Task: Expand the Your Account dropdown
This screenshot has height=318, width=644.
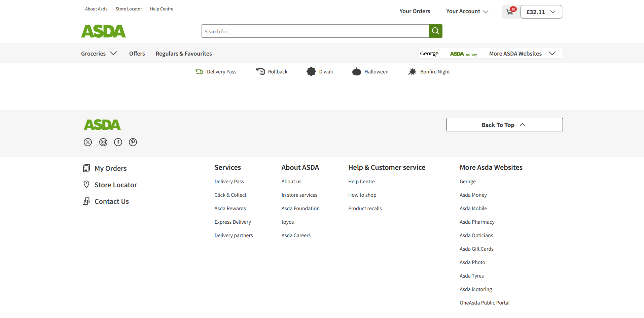Action: [467, 11]
